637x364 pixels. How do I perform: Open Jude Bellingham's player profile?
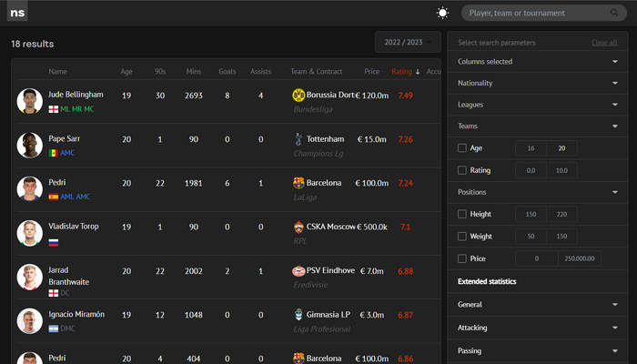tap(76, 95)
